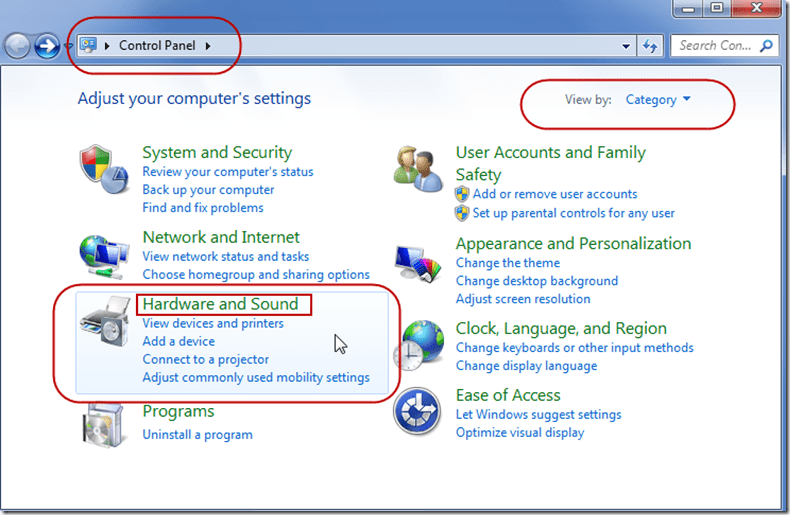Screen dimensions: 790x515
Task: Open Network and Internet category
Action: (221, 237)
